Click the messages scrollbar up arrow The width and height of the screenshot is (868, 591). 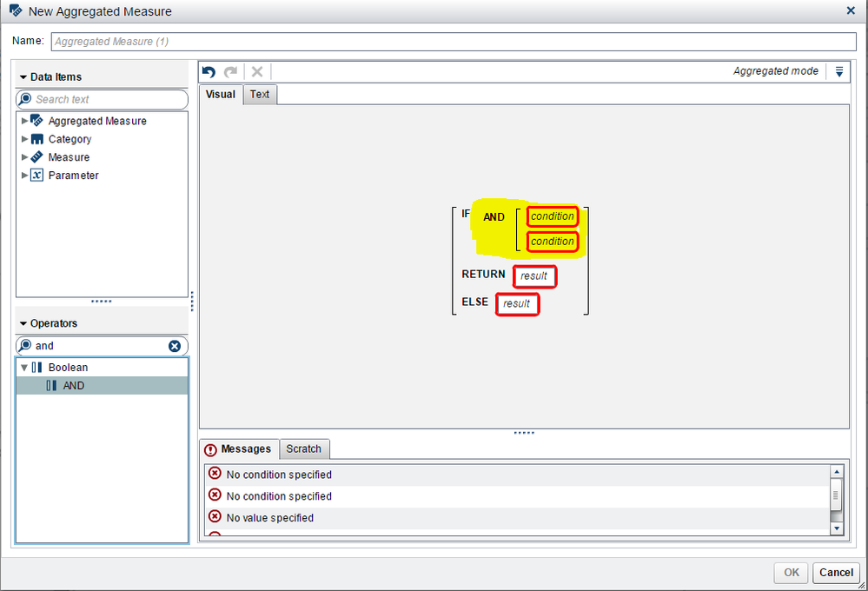click(x=837, y=472)
